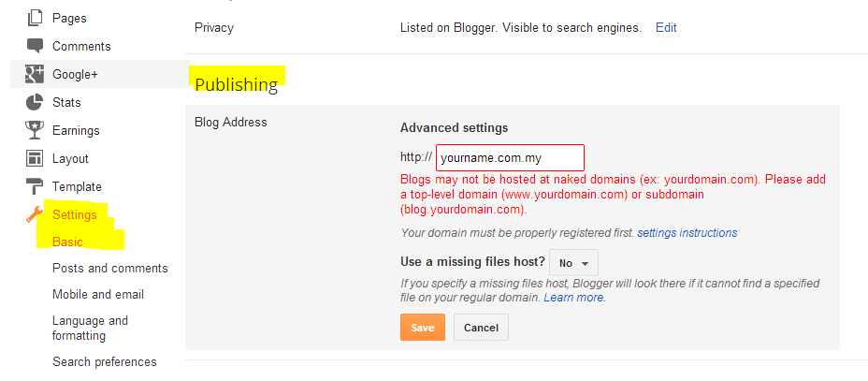Open Search preferences settings
Image resolution: width=868 pixels, height=381 pixels.
(105, 362)
